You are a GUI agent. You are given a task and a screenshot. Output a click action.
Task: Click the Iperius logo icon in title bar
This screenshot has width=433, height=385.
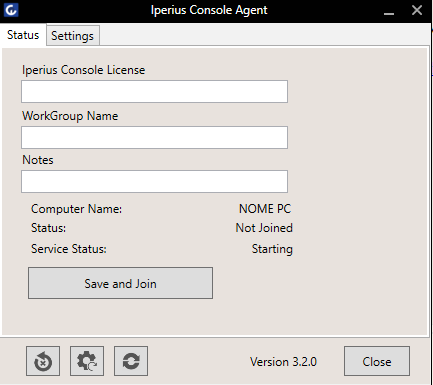(11, 10)
